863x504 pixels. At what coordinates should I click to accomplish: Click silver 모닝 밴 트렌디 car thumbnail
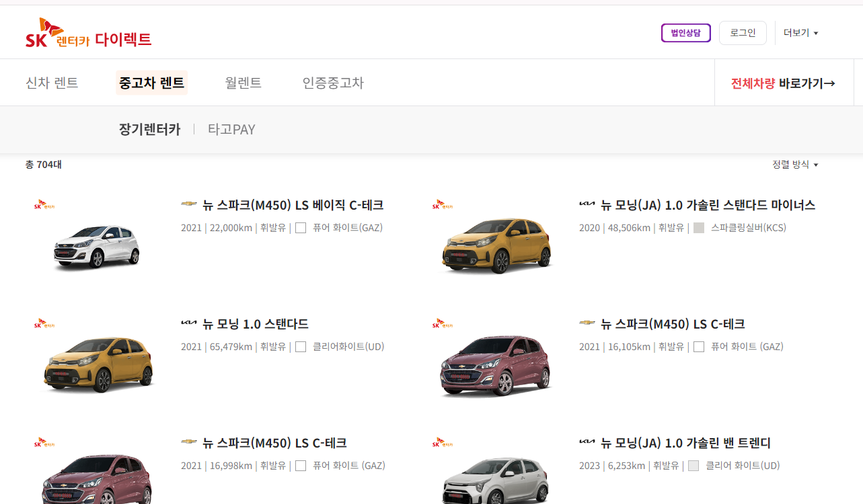(x=496, y=480)
